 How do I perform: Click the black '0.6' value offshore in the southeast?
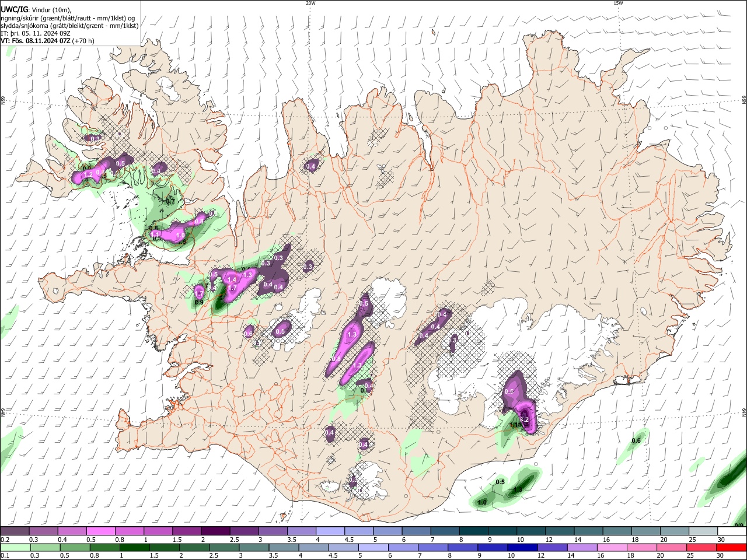click(636, 440)
